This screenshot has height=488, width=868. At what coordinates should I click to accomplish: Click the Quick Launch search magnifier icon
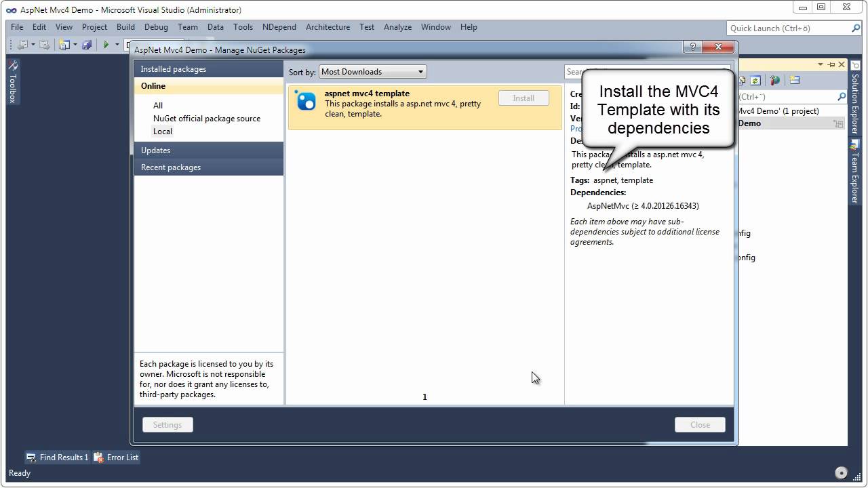855,28
